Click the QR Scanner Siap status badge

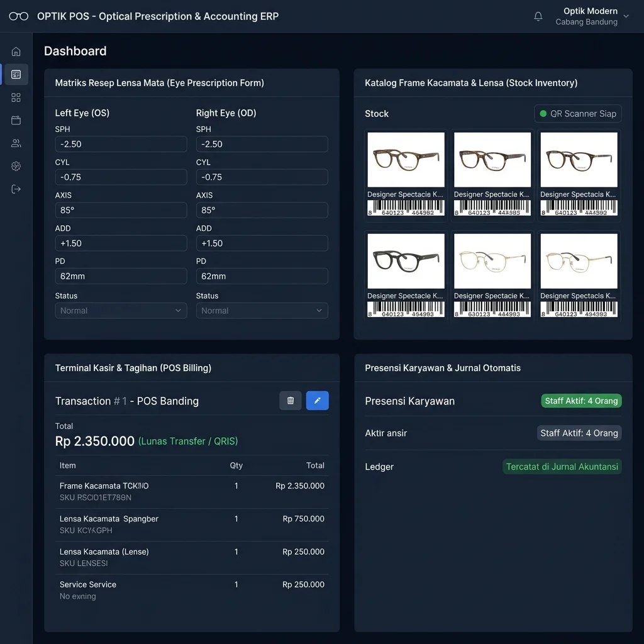pyautogui.click(x=578, y=114)
